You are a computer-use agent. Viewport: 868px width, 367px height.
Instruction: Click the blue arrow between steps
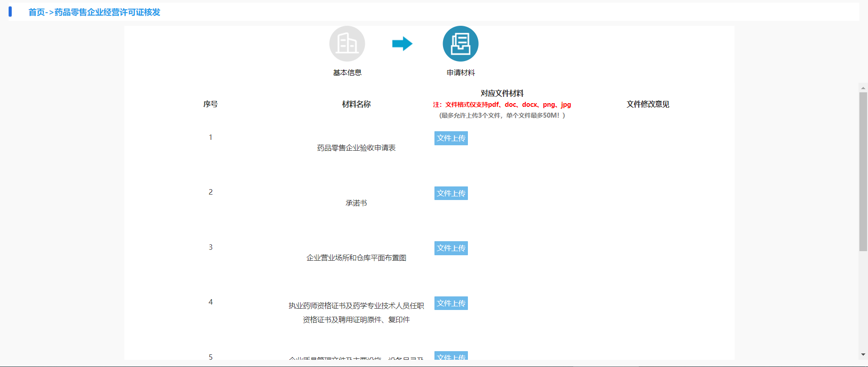(402, 44)
